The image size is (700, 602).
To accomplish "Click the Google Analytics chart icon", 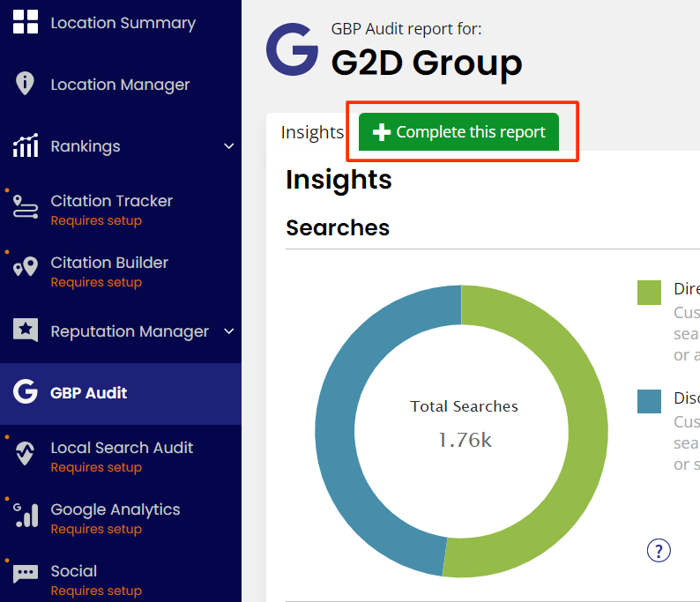I will coord(26,516).
